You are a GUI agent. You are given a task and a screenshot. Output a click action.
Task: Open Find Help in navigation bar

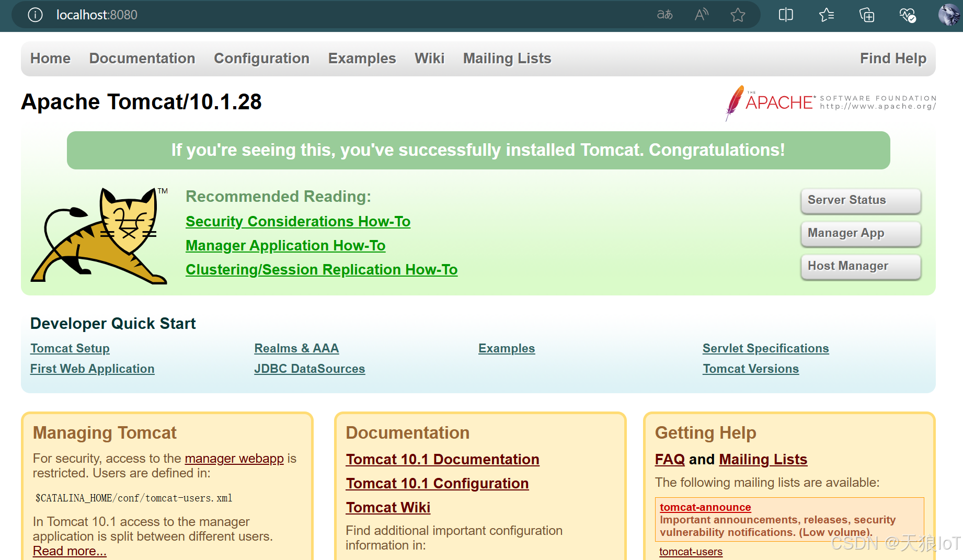point(893,58)
